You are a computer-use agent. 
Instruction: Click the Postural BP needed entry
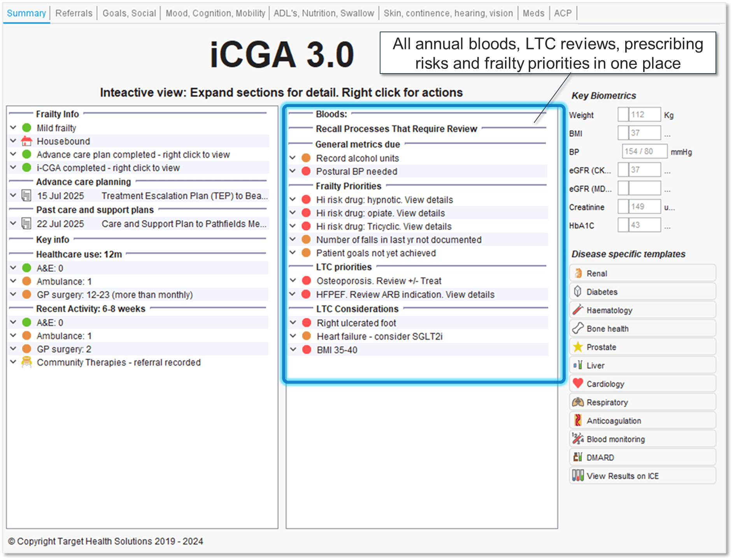point(357,171)
